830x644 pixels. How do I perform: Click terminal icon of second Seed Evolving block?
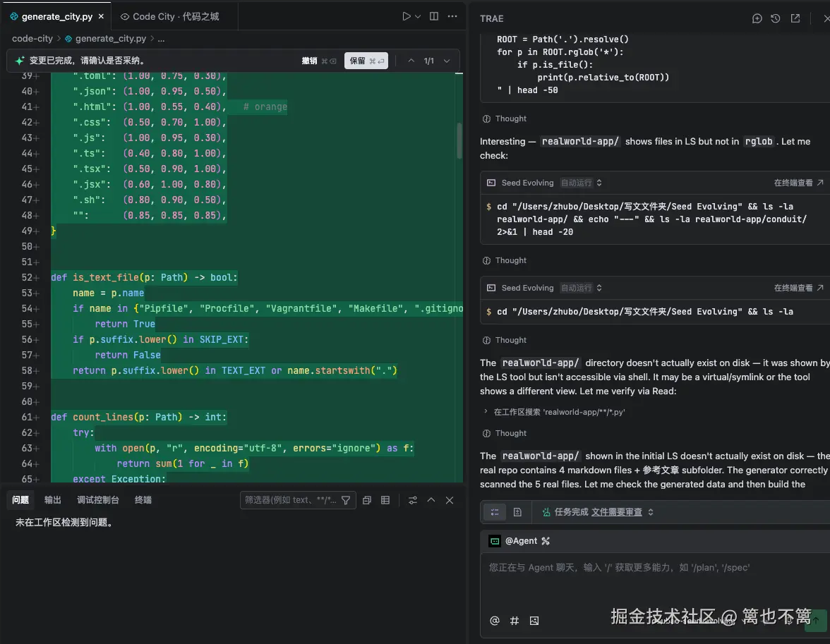click(x=491, y=288)
